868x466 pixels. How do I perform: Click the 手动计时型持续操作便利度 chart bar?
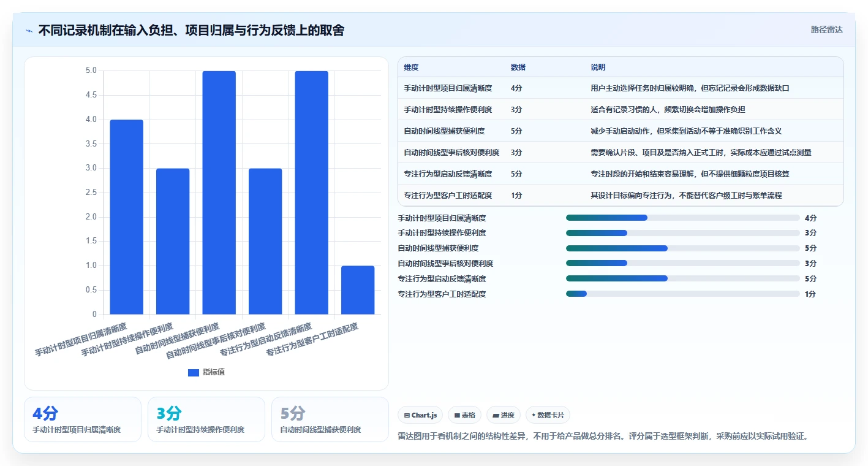click(x=173, y=242)
